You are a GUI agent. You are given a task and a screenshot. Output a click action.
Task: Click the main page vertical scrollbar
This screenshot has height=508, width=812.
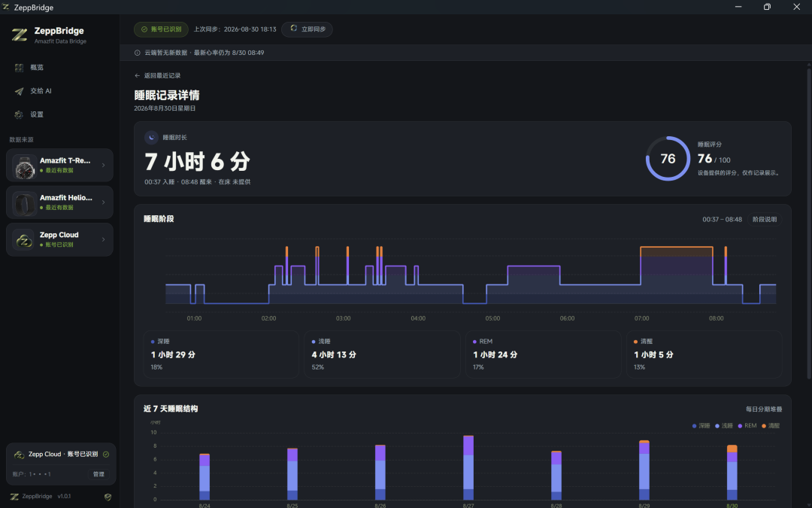tap(809, 223)
